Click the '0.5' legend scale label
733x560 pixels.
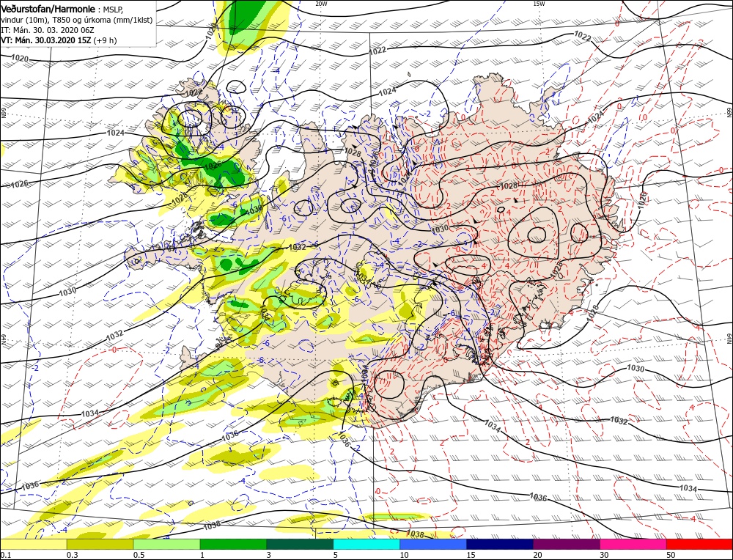click(139, 555)
